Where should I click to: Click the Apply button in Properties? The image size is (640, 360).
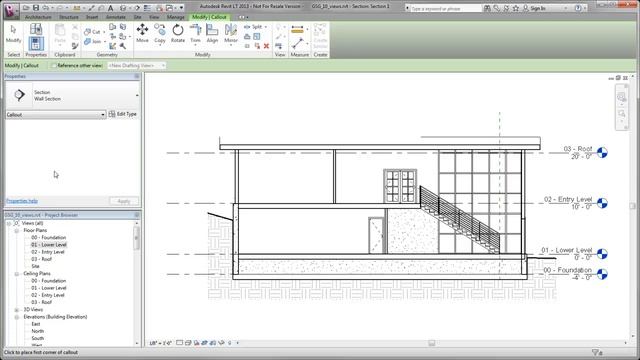[x=124, y=201]
